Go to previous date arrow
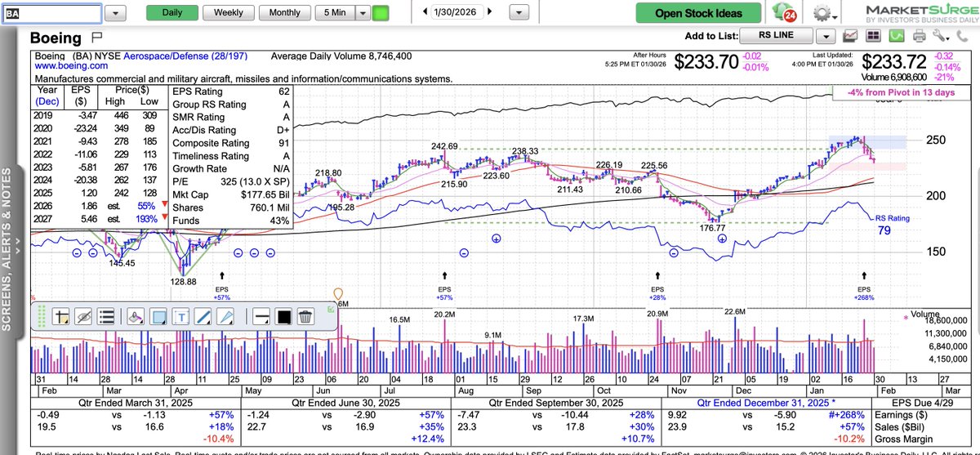This screenshot has height=455, width=980. click(425, 13)
